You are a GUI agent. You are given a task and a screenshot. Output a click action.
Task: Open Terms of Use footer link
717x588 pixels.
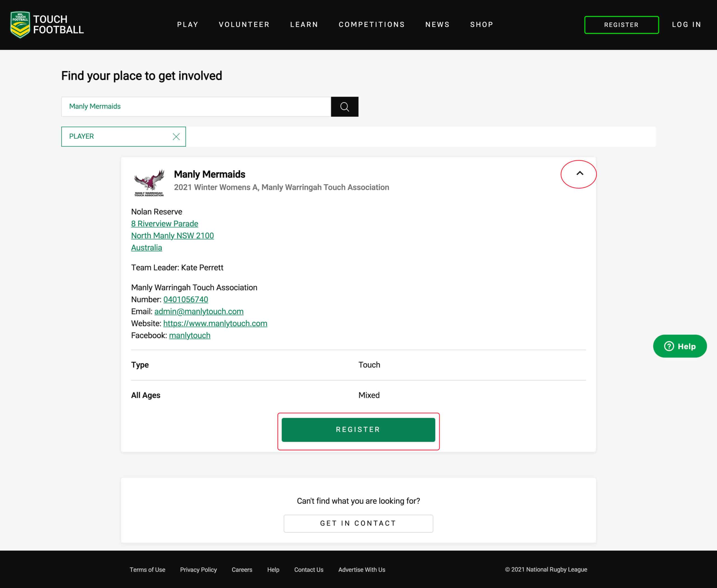pos(147,570)
